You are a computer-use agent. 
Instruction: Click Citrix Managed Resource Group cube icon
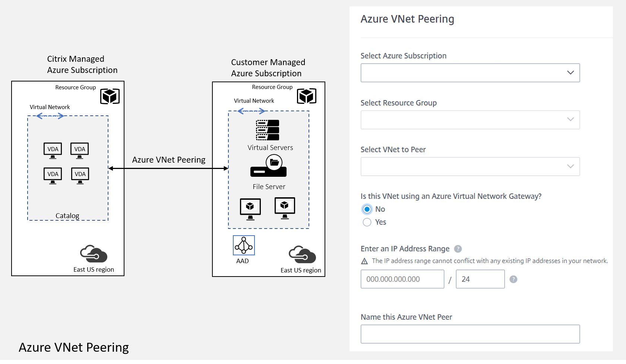click(x=110, y=96)
